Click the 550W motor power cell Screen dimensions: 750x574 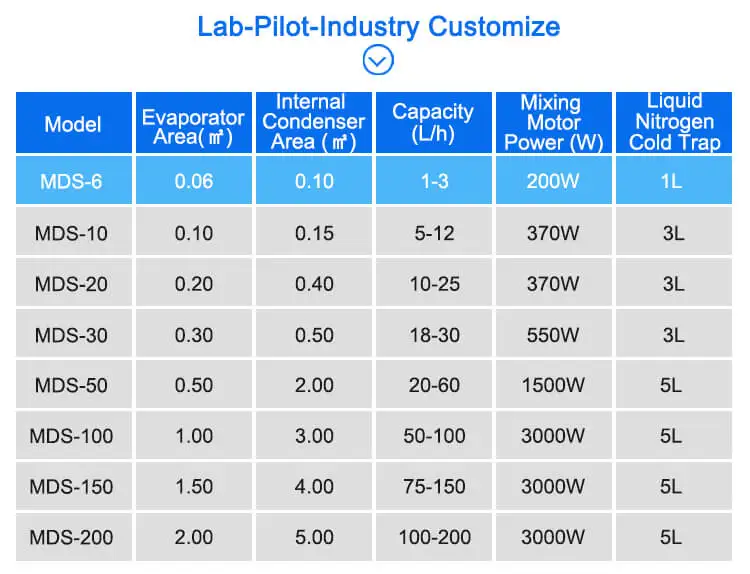553,335
